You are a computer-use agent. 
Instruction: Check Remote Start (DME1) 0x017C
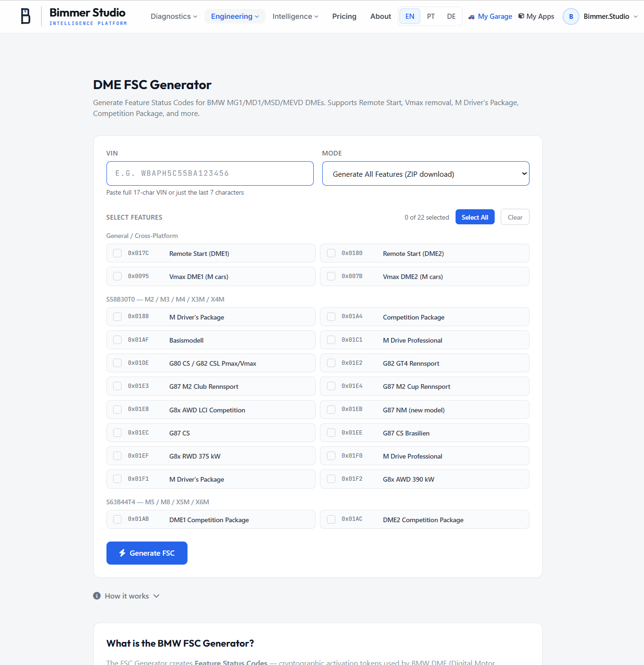(x=117, y=253)
